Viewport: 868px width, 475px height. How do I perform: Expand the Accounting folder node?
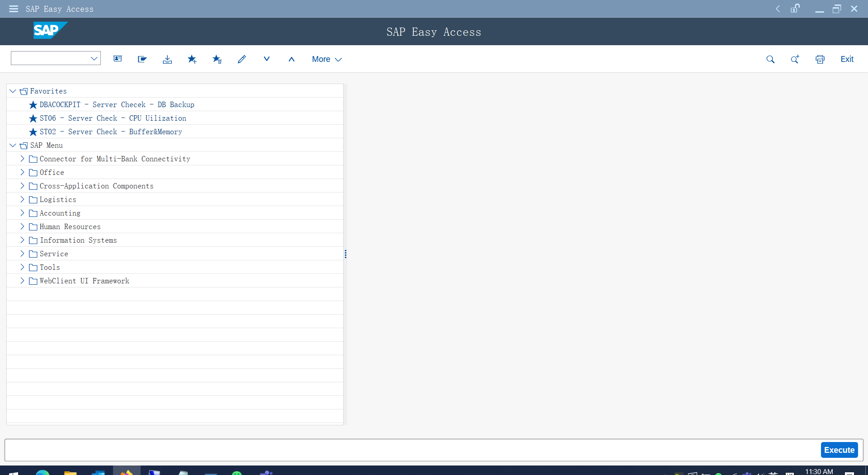point(22,213)
